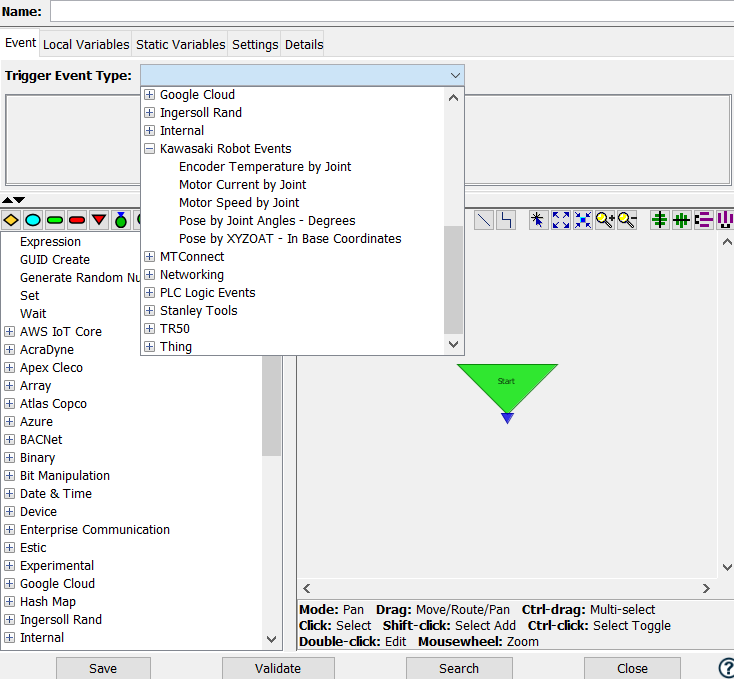Viewport: 734px width, 679px height.
Task: Select Motor Current by Joint event
Action: [x=242, y=185]
